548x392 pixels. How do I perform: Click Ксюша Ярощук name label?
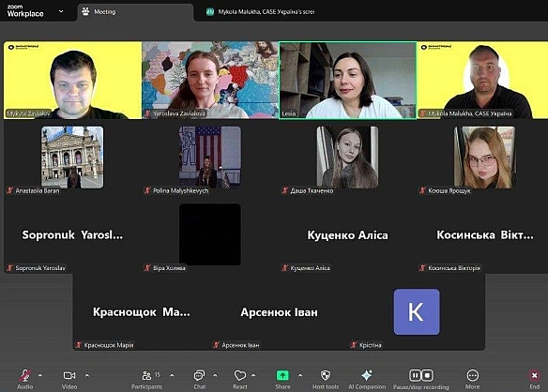(x=449, y=190)
